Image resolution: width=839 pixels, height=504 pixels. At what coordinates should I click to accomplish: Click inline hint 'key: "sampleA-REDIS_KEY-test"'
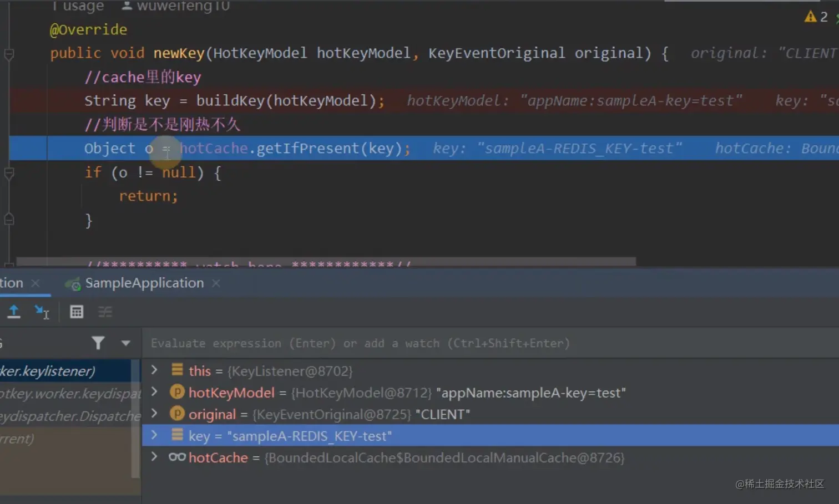(558, 149)
